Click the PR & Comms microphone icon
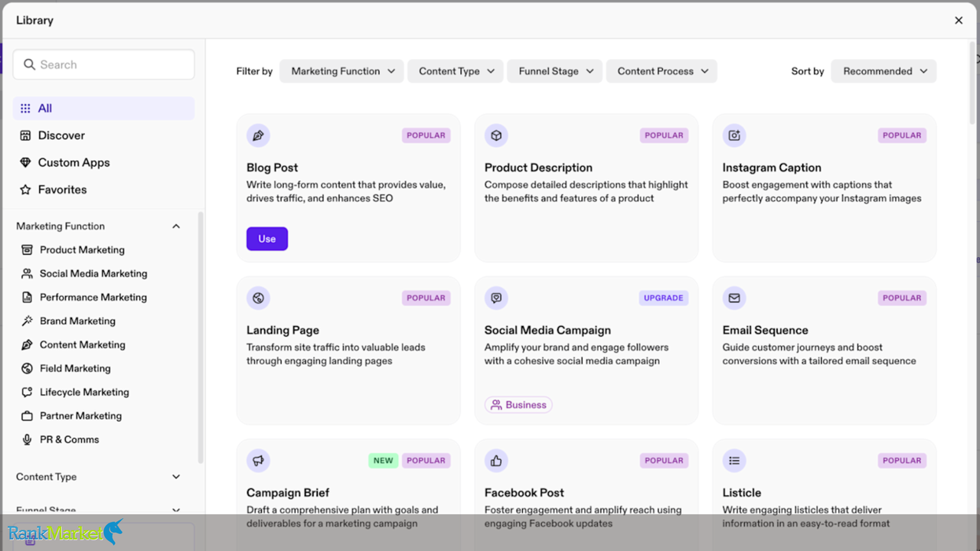980x551 pixels. [x=27, y=439]
